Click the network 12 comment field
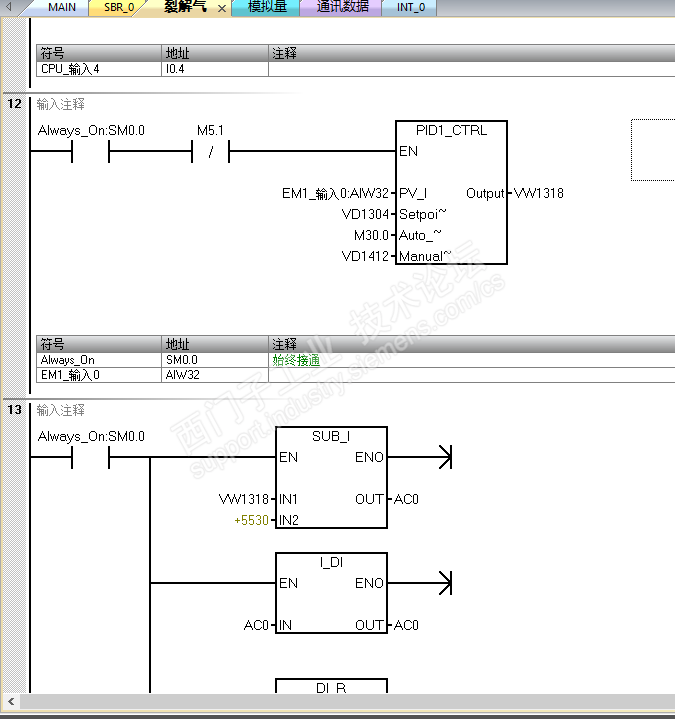Viewport: 675px width, 719px height. (x=61, y=104)
